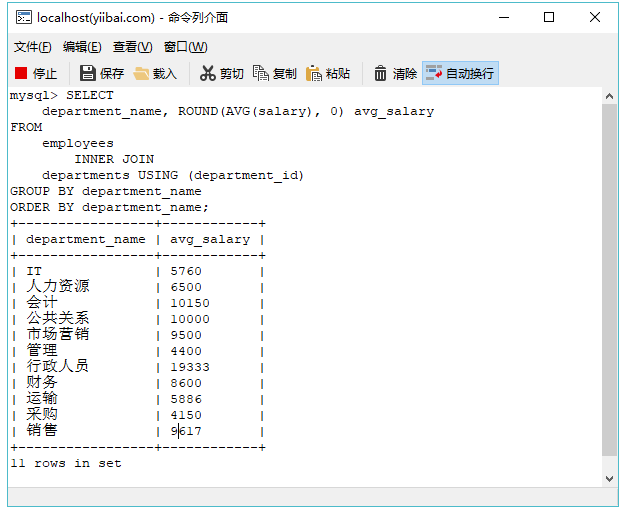Click the '会计' department cell
Viewport: 626px width, 512px height.
click(42, 302)
